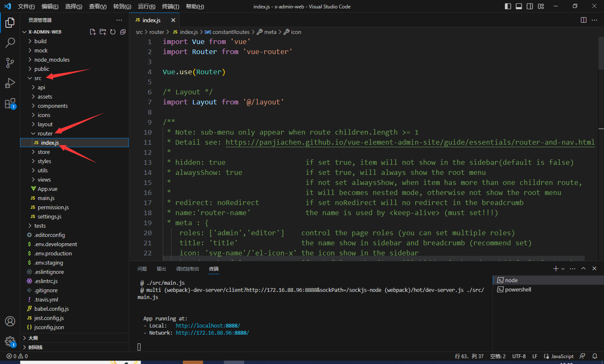Expand the 时间线 timeline section
The image size is (604, 364).
click(x=75, y=347)
